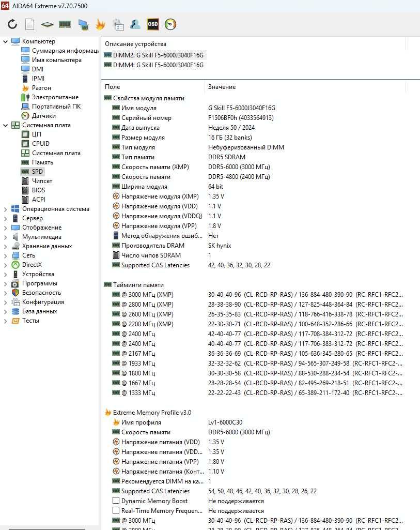This screenshot has height=530, width=420.
Task: Select the Напряжение модуля (VPP) row
Action: [253, 226]
